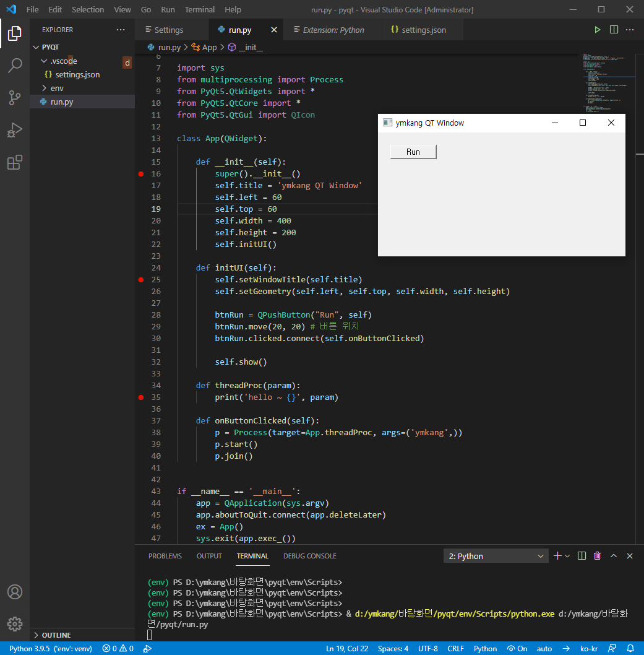
Task: Run Python file with play icon
Action: [597, 30]
